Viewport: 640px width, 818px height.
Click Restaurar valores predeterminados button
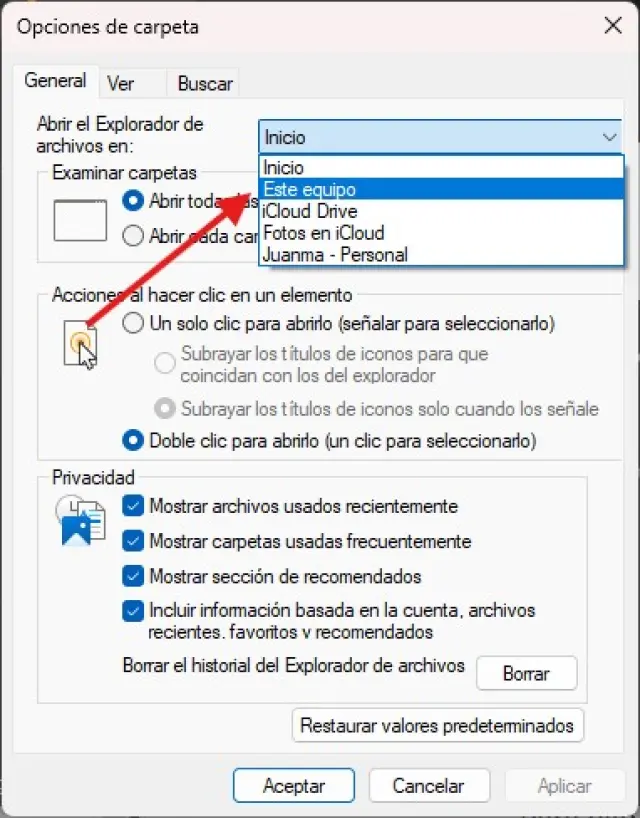438,725
